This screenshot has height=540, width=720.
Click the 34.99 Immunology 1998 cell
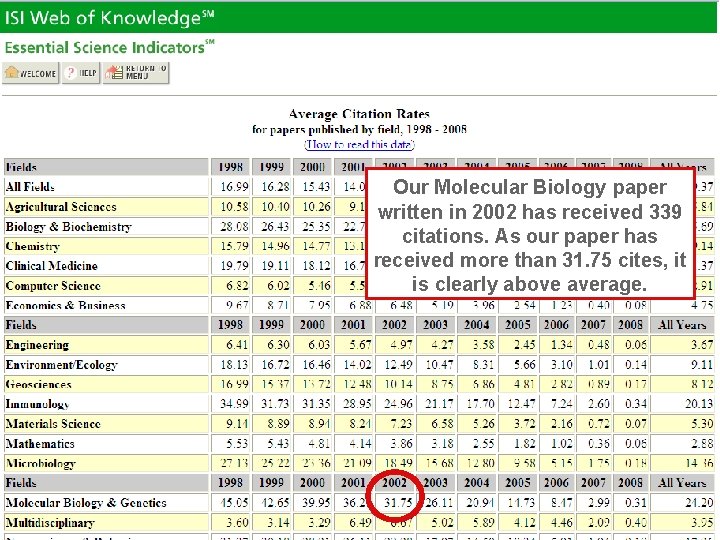coord(231,404)
